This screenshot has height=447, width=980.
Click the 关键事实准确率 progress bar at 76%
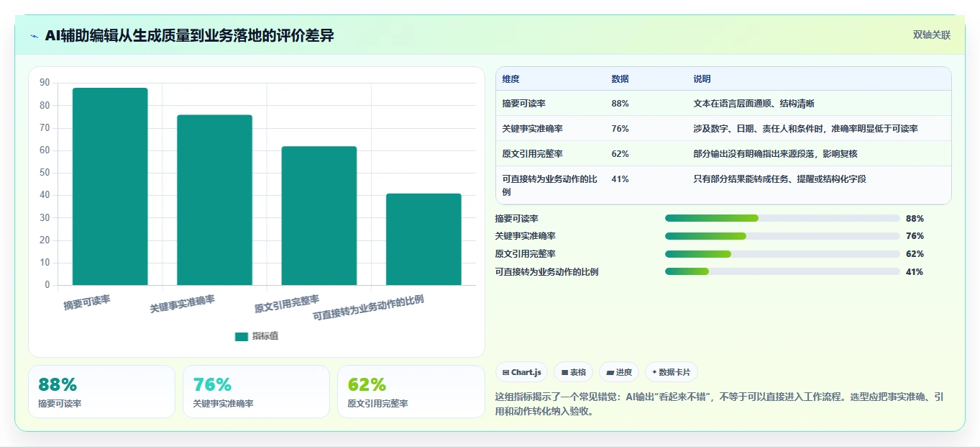pyautogui.click(x=782, y=236)
